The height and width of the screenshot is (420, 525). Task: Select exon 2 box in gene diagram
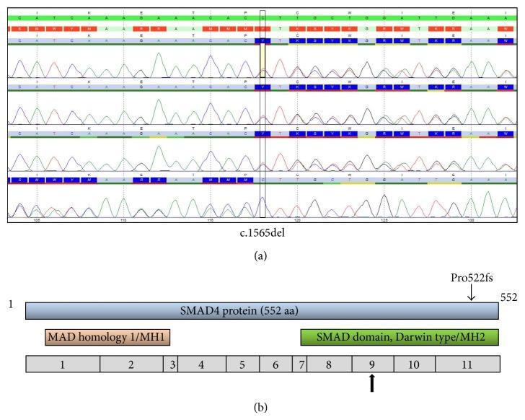(x=131, y=364)
